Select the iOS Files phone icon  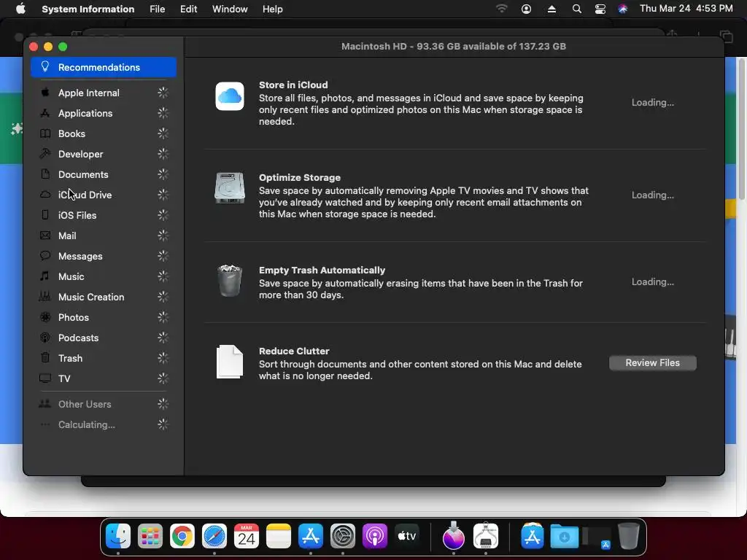click(x=45, y=215)
